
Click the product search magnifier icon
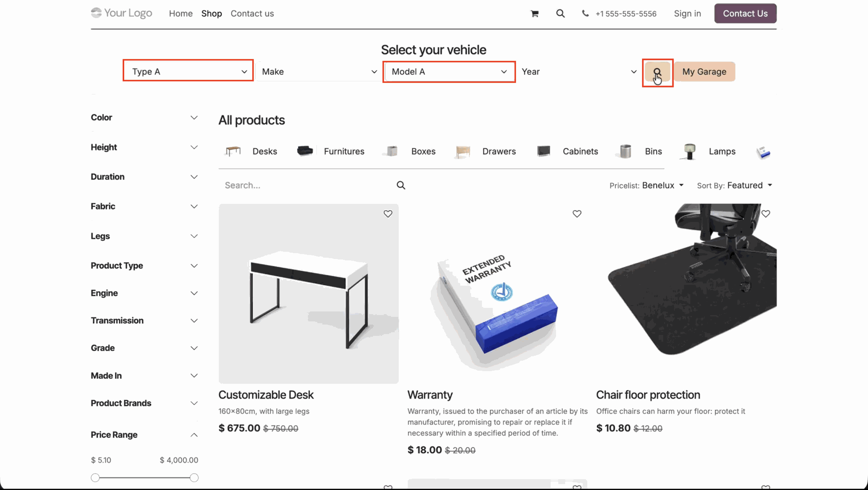(401, 185)
